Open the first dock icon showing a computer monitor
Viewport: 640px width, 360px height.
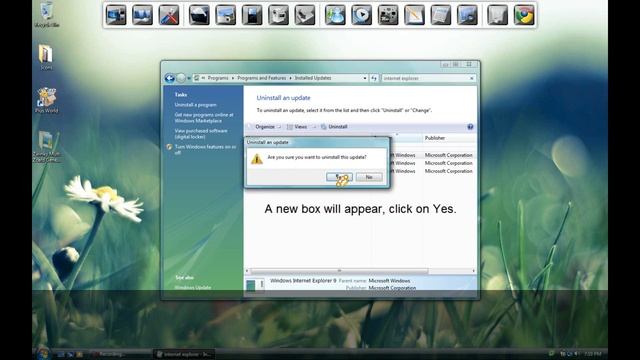coord(116,15)
